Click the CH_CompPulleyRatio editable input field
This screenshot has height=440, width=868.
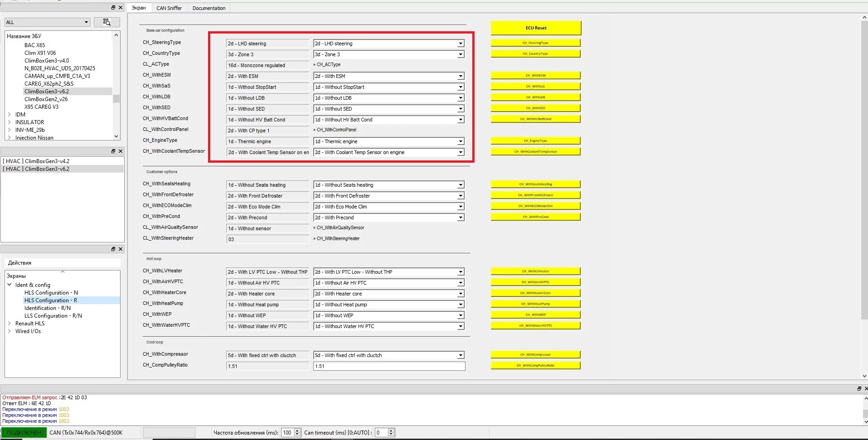tap(389, 366)
